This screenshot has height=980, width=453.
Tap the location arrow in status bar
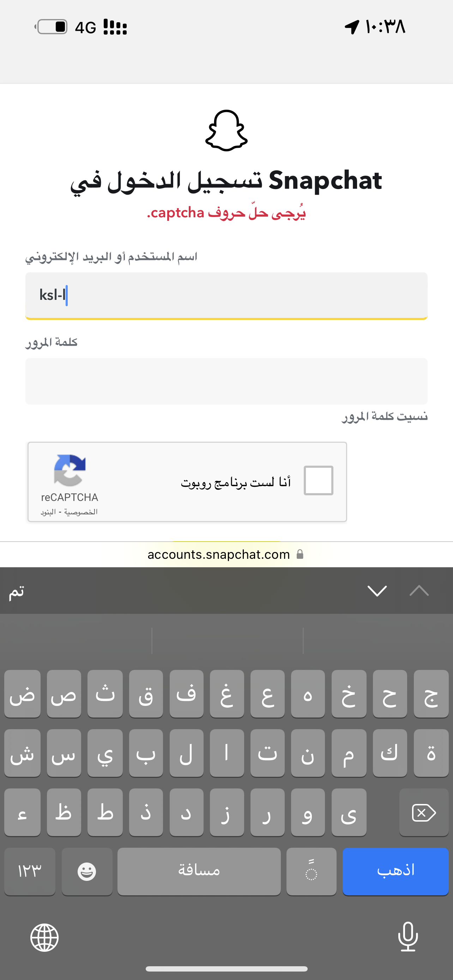[x=352, y=27]
